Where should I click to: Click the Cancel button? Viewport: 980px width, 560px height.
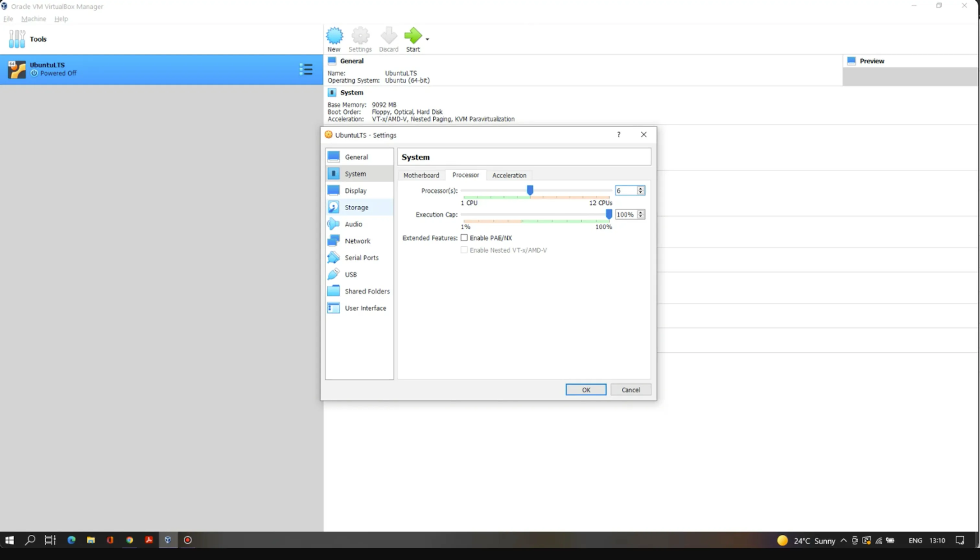pyautogui.click(x=630, y=390)
